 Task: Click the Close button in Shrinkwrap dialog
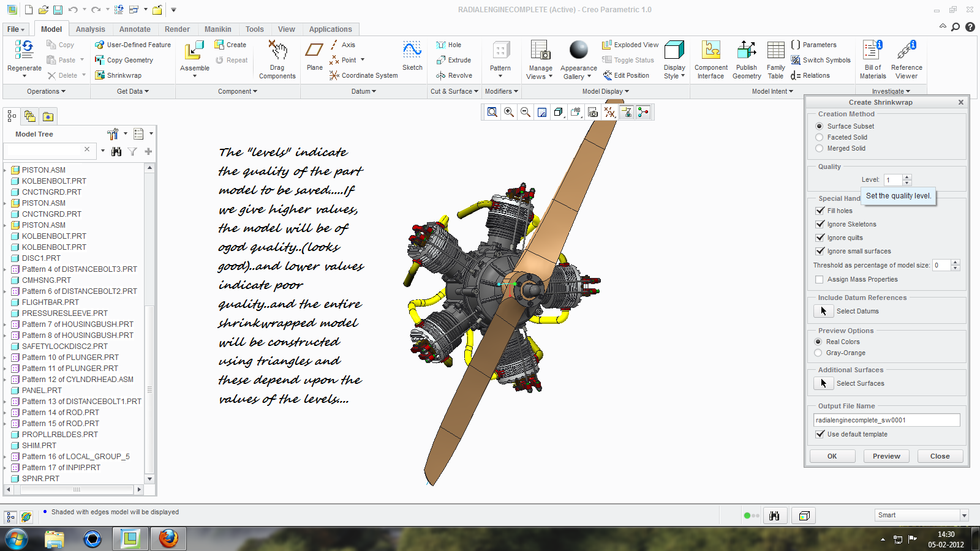tap(940, 456)
